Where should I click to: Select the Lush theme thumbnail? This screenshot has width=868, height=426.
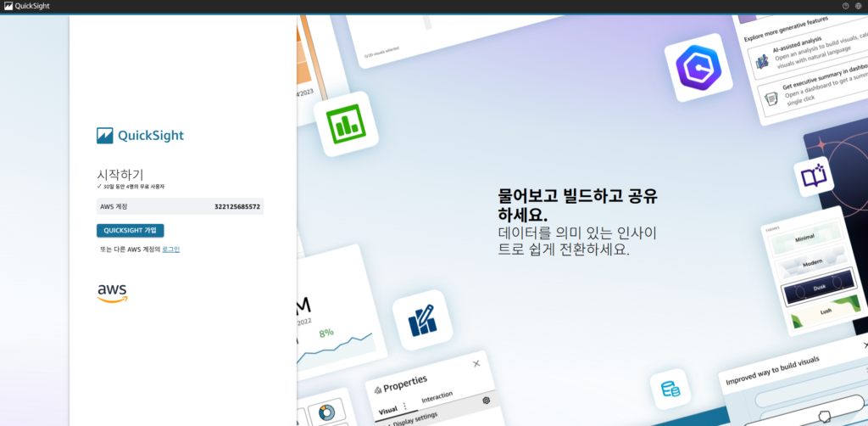tap(826, 311)
